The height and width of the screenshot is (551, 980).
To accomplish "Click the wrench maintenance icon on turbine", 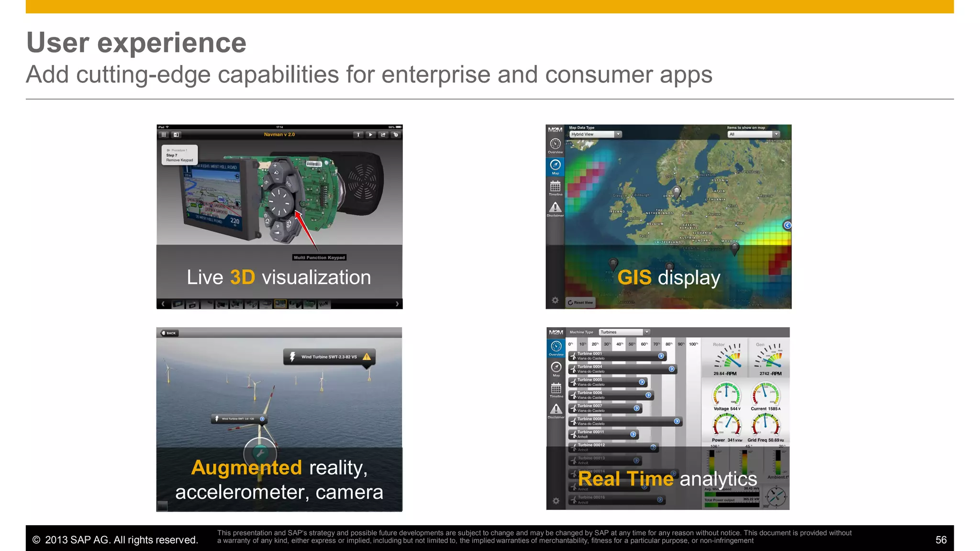I will click(x=260, y=453).
